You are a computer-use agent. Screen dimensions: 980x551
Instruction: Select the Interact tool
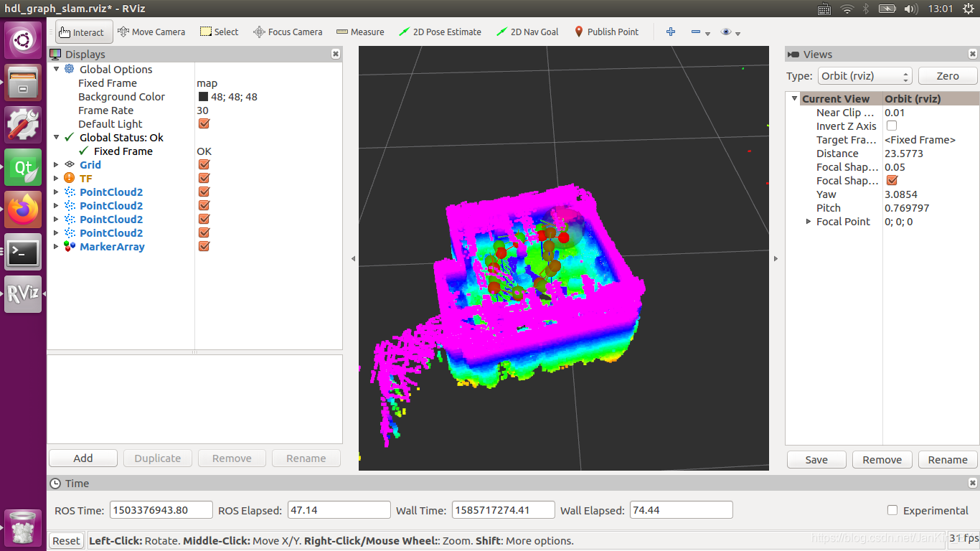83,32
